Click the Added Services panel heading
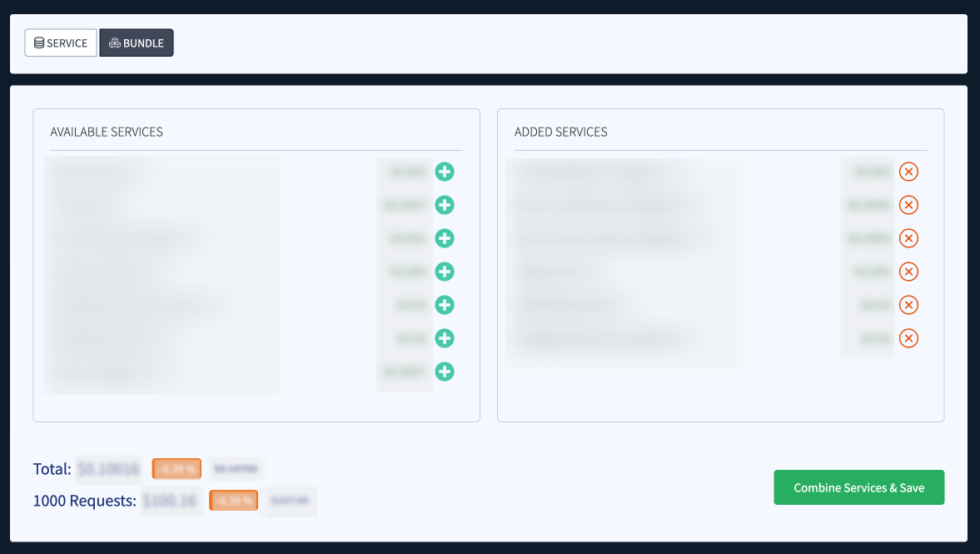The image size is (980, 554). click(x=560, y=132)
